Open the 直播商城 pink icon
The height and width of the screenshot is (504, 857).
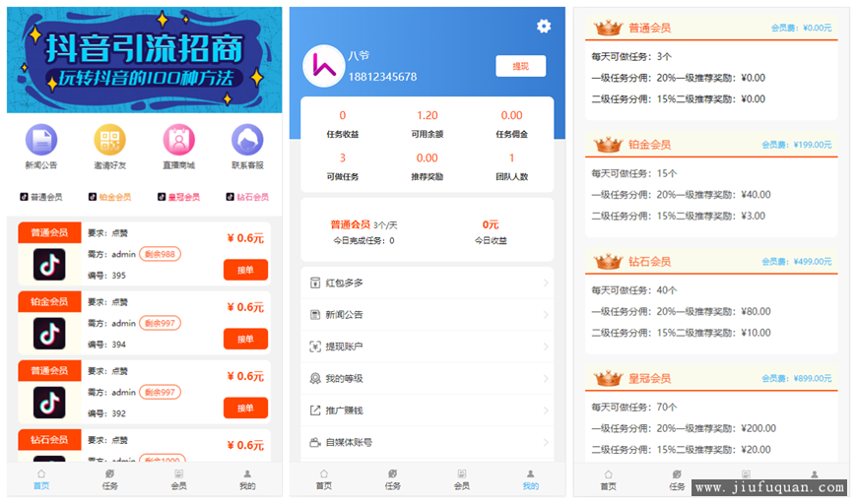click(x=178, y=141)
